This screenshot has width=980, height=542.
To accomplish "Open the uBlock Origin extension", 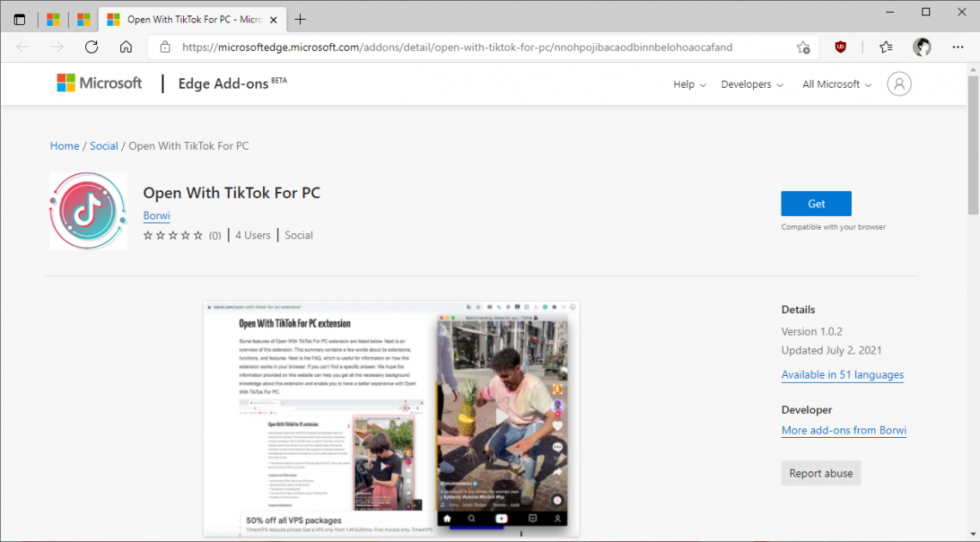I will coord(841,46).
